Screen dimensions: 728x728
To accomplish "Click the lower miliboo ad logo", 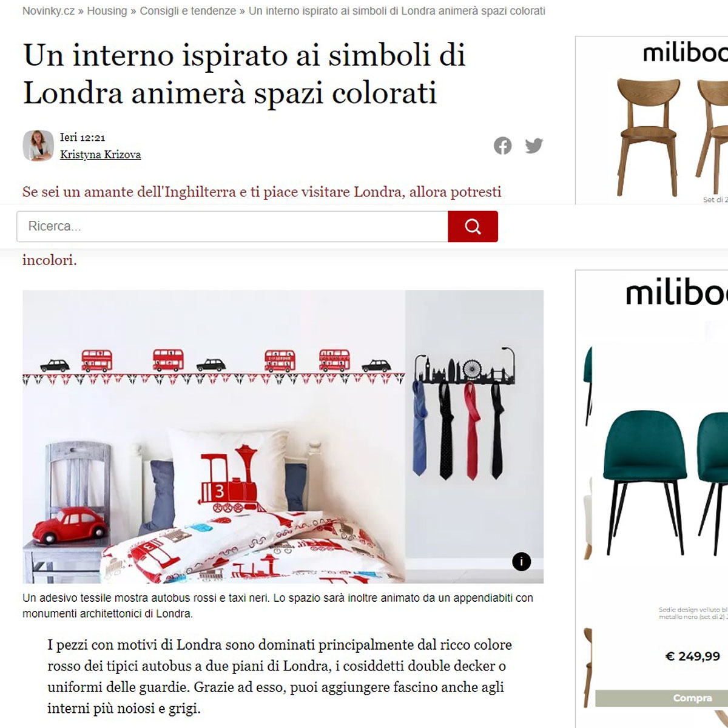I will [x=676, y=293].
